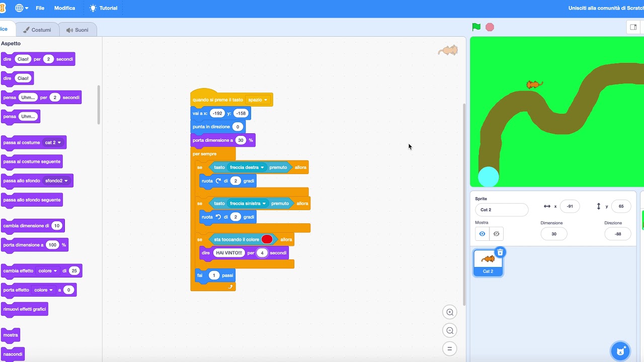
Task: Open the Modifica menu
Action: pos(65,8)
